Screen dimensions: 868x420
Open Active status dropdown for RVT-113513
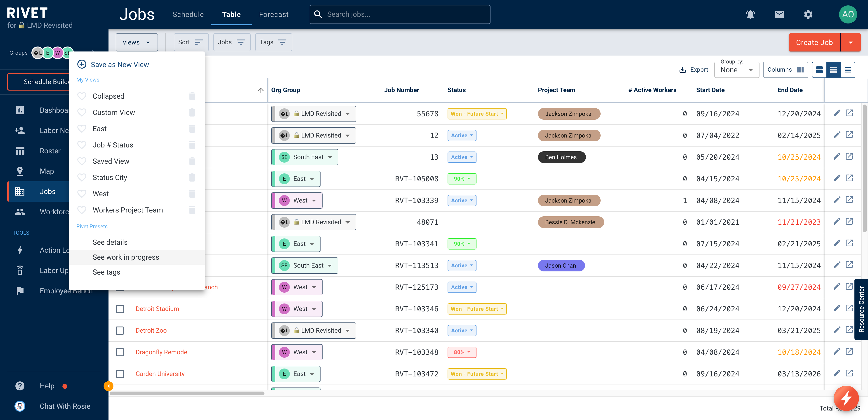(x=462, y=266)
